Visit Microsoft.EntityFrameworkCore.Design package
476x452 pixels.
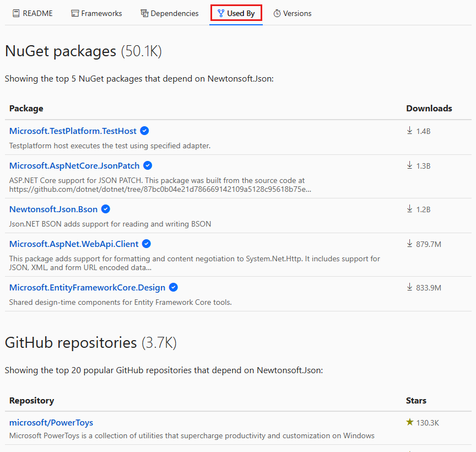pos(87,287)
